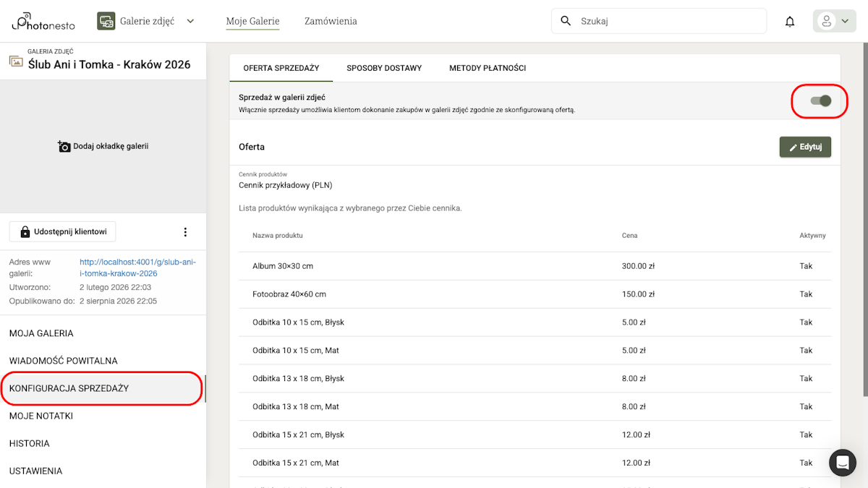Viewport: 868px width, 488px height.
Task: Click the camera icon to add gallery cover
Action: 64,146
